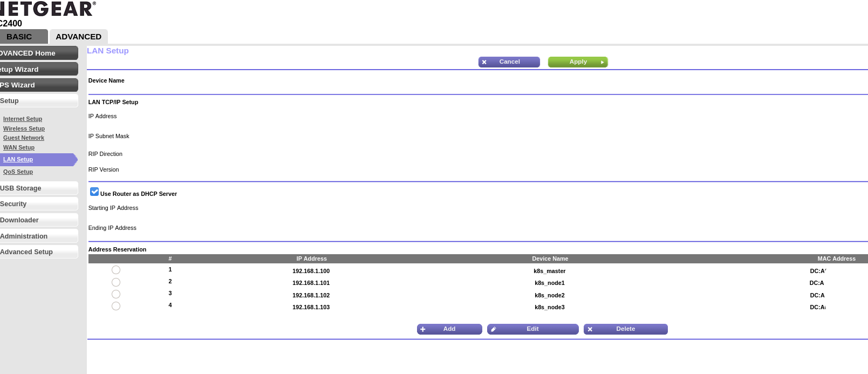Go to the Guest Network page

(x=24, y=138)
